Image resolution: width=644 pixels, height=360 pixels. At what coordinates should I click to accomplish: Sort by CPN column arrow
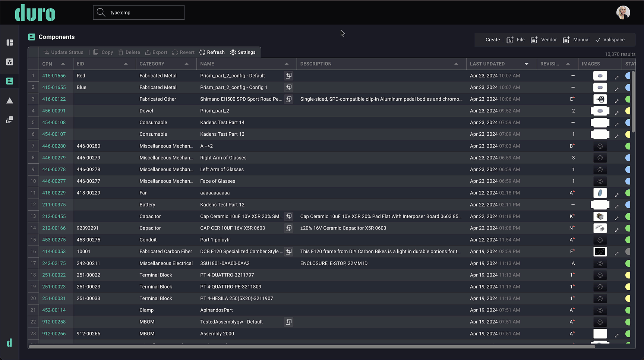(x=63, y=64)
